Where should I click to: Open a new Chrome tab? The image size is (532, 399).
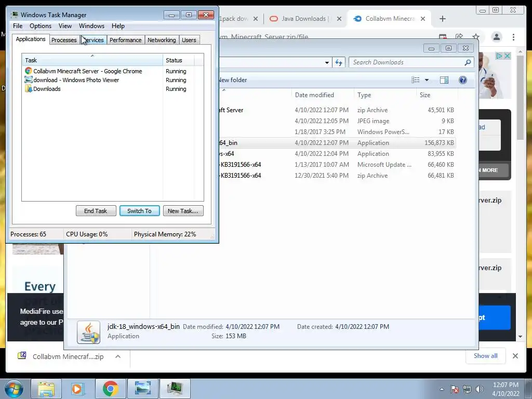click(x=443, y=19)
